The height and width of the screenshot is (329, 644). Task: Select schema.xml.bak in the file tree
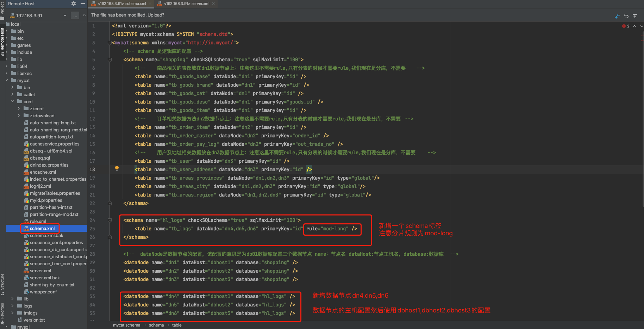click(x=47, y=235)
